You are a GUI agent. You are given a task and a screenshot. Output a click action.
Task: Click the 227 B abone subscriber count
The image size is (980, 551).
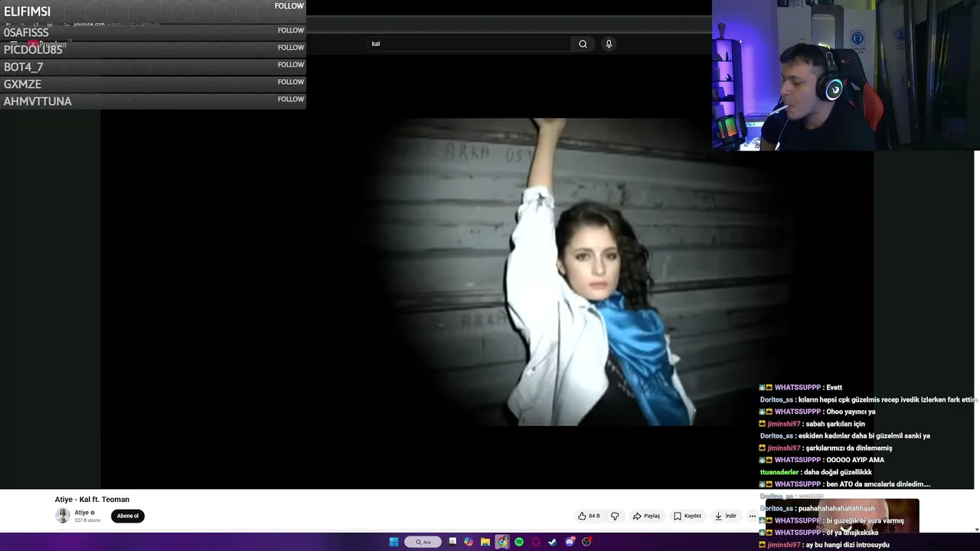[x=87, y=520]
